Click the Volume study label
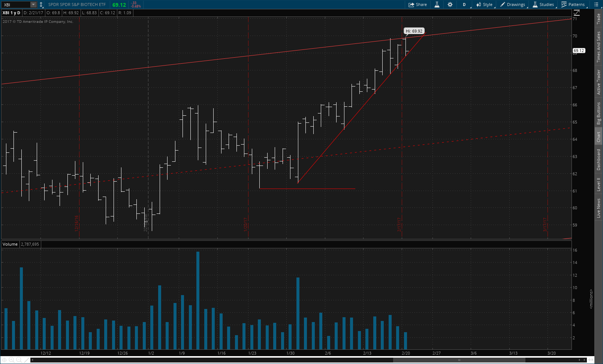The image size is (603, 364). [x=10, y=244]
